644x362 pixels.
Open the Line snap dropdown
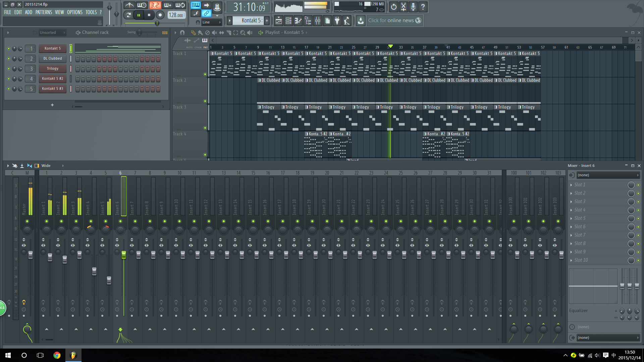(x=211, y=22)
